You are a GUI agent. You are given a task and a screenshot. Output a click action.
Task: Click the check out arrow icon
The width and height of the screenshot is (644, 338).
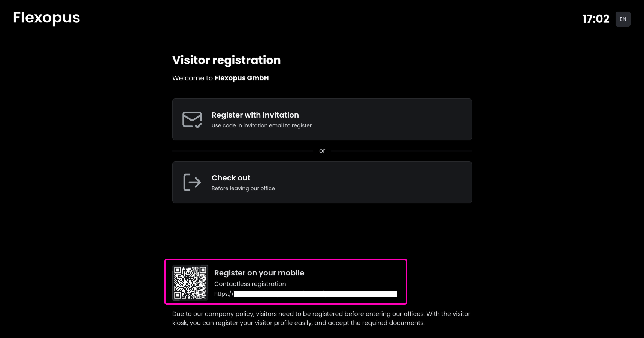[192, 182]
